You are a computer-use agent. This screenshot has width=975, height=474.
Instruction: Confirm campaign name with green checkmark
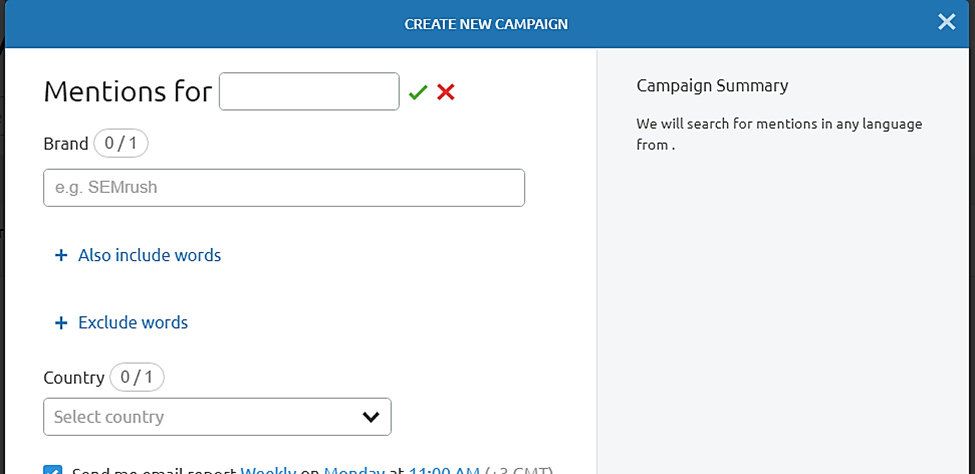(x=418, y=93)
